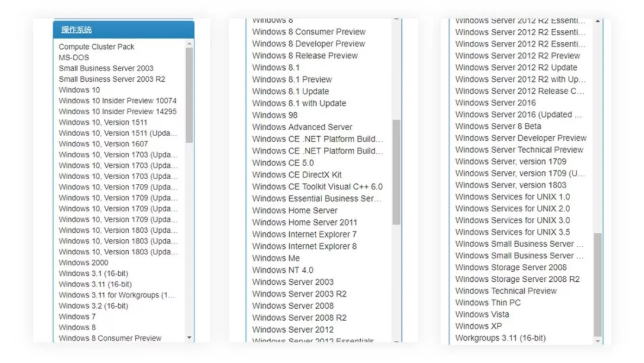The image size is (644, 363).
Task: Choose "Small Business Server 2003 R2"
Action: [x=112, y=79]
